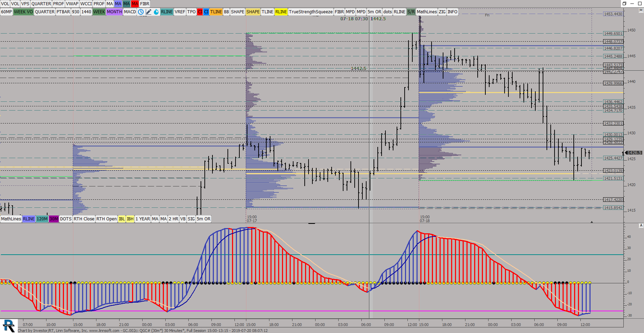This screenshot has height=333, width=644.
Task: Toggle the teal RLINE button next to the stopwatch
Action: 167,12
